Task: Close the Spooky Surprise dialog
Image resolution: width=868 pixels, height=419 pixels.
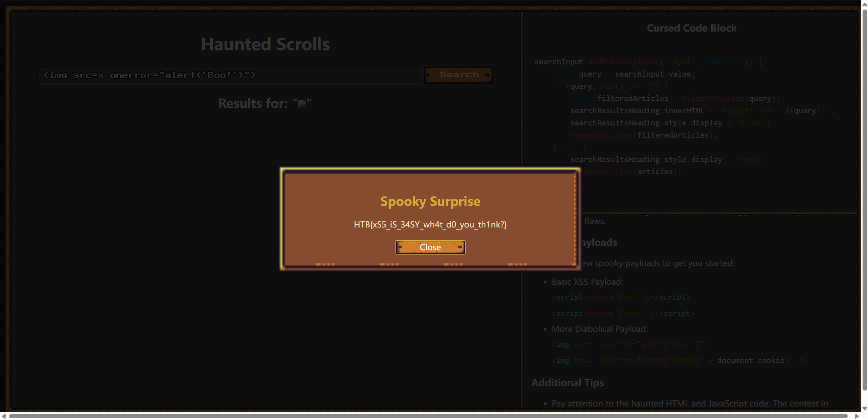Action: pos(430,247)
